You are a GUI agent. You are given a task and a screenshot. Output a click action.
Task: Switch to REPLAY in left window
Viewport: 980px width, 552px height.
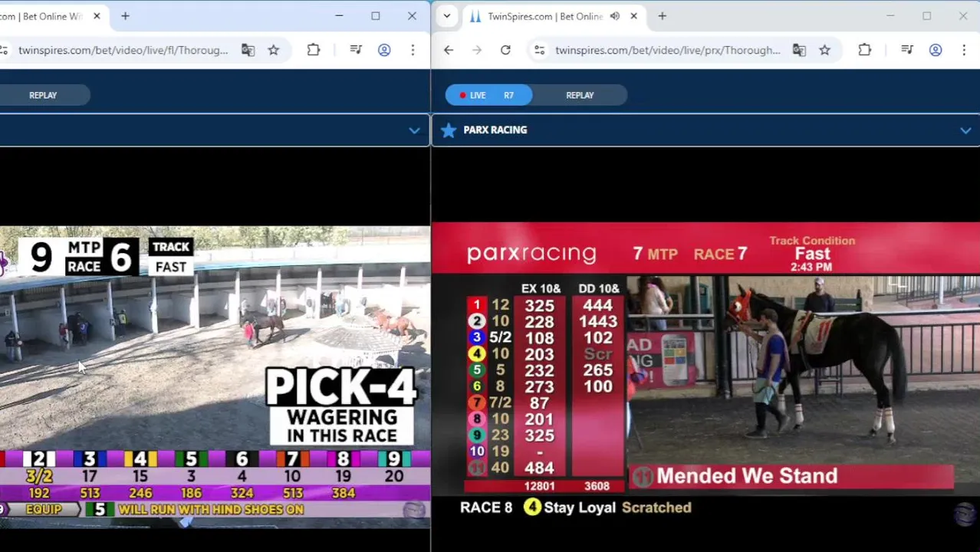tap(43, 95)
